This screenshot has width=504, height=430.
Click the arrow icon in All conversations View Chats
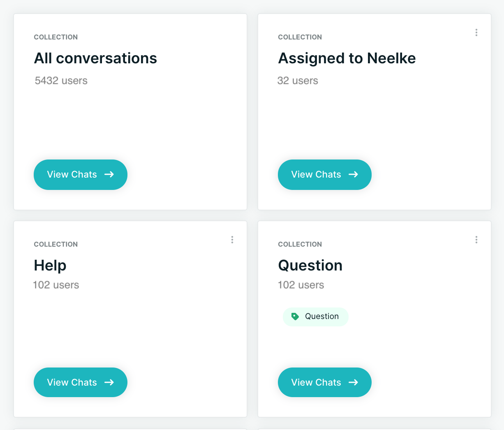click(x=109, y=174)
